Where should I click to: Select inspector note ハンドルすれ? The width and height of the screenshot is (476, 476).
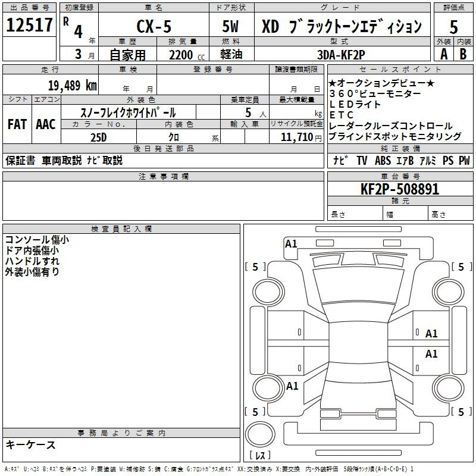point(32,261)
